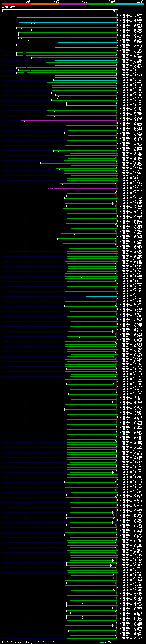Select hit label UniRef100_B1WRB2
146x644 pixels.
131,128
